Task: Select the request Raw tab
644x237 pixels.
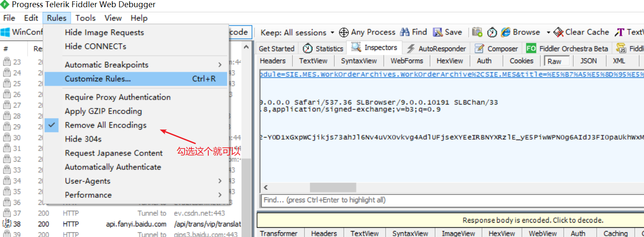Action: tap(556, 61)
